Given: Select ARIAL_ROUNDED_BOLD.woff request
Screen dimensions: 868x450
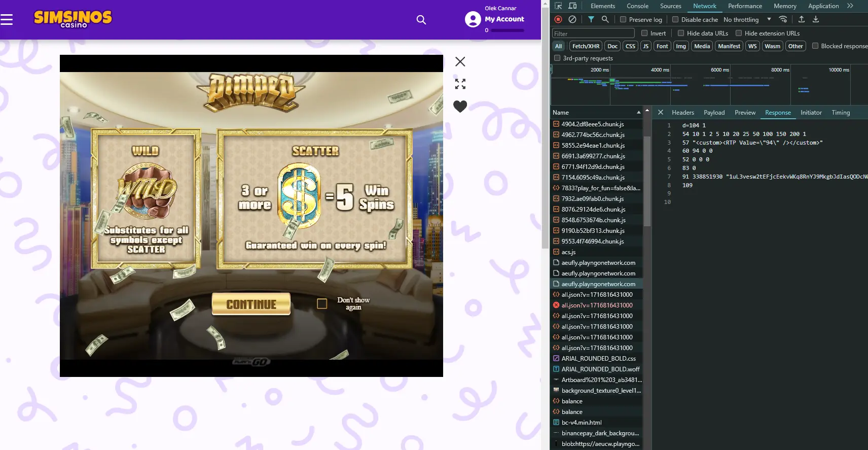Looking at the screenshot, I should coord(597,369).
